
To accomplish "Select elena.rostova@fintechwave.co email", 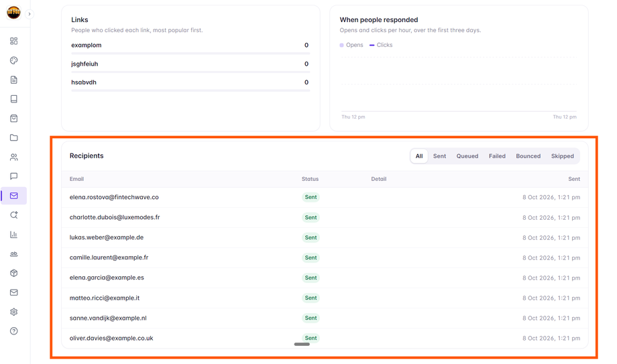I will pos(114,197).
